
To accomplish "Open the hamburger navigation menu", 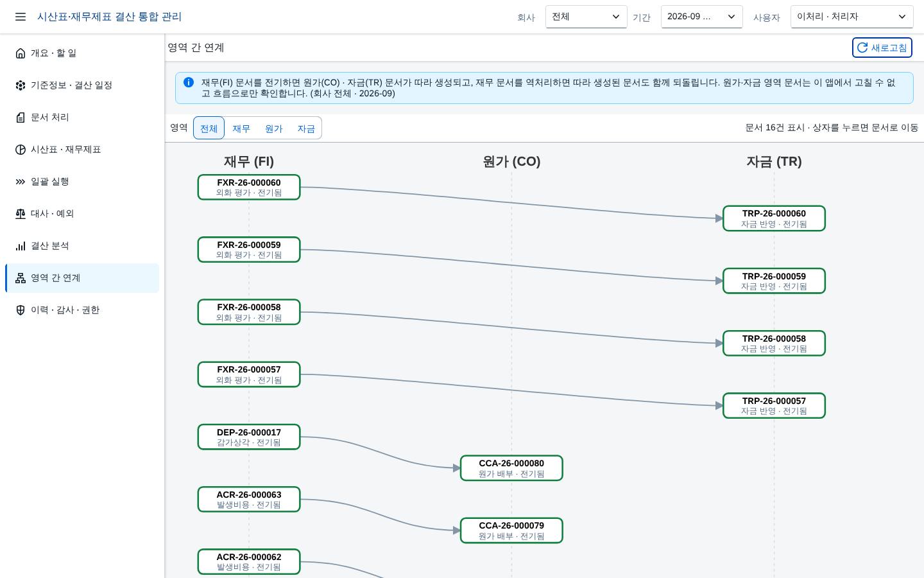I will click(x=21, y=17).
